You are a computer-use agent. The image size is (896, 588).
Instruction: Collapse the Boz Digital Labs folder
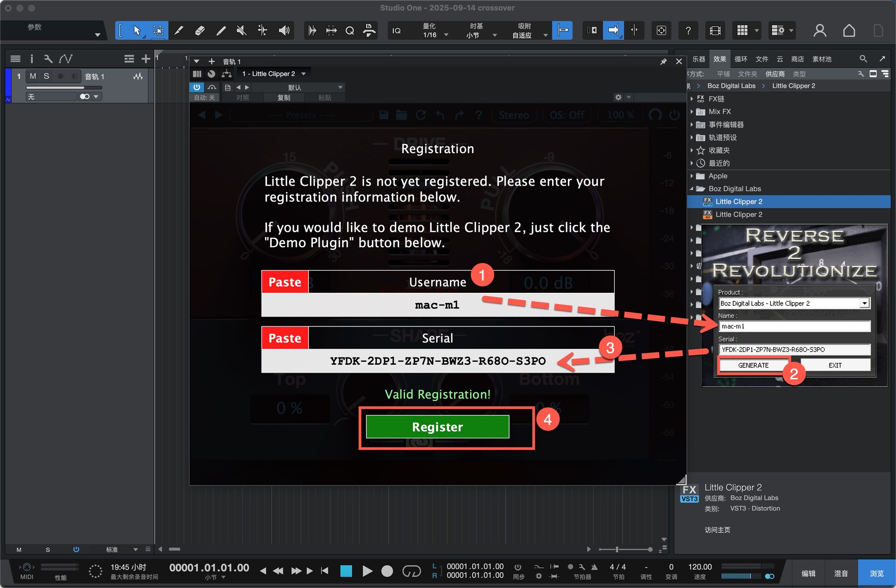click(692, 189)
